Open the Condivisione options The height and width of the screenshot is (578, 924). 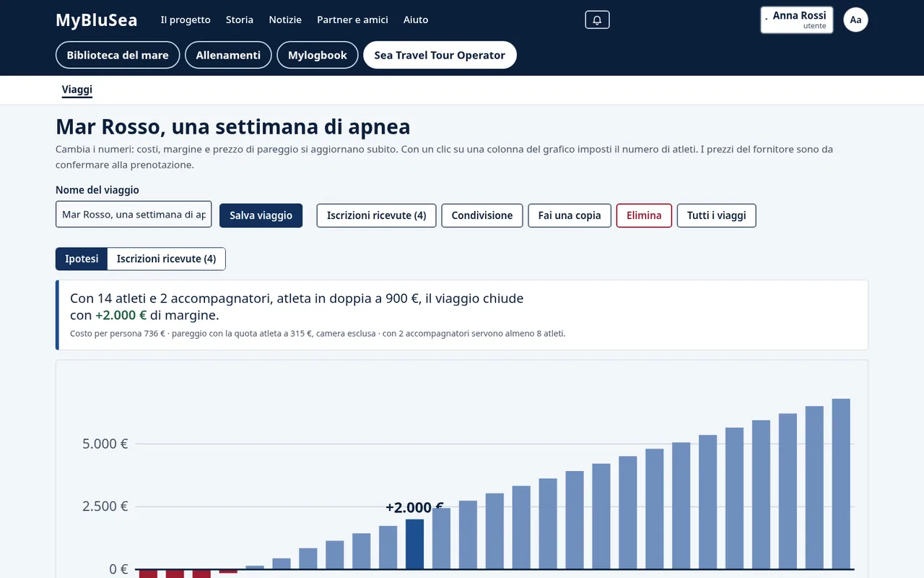point(482,215)
